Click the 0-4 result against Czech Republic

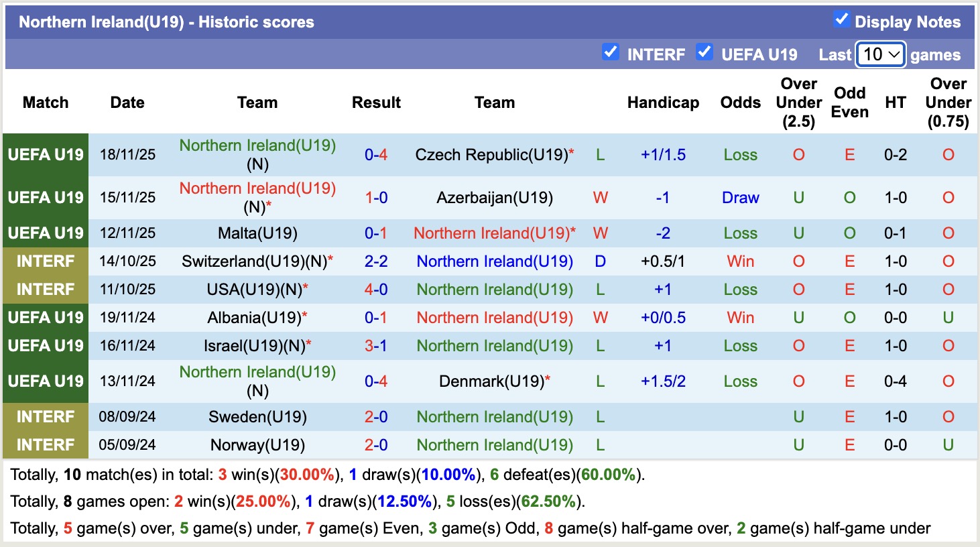tap(376, 154)
